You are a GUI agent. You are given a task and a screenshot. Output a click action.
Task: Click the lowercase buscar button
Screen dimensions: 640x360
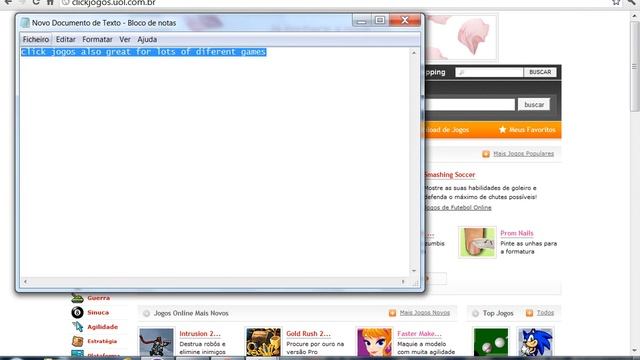(x=534, y=104)
